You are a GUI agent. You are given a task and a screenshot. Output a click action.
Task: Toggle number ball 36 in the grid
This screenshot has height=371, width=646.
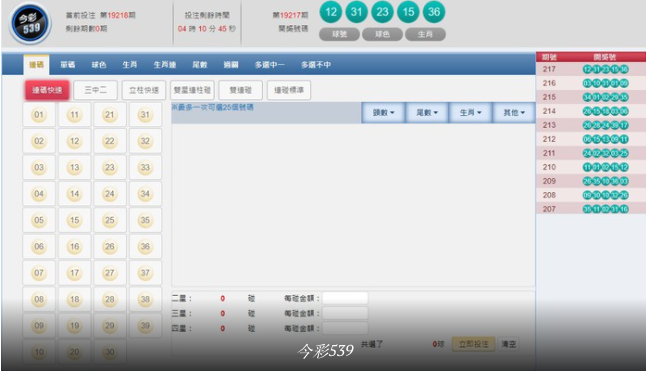click(x=145, y=246)
